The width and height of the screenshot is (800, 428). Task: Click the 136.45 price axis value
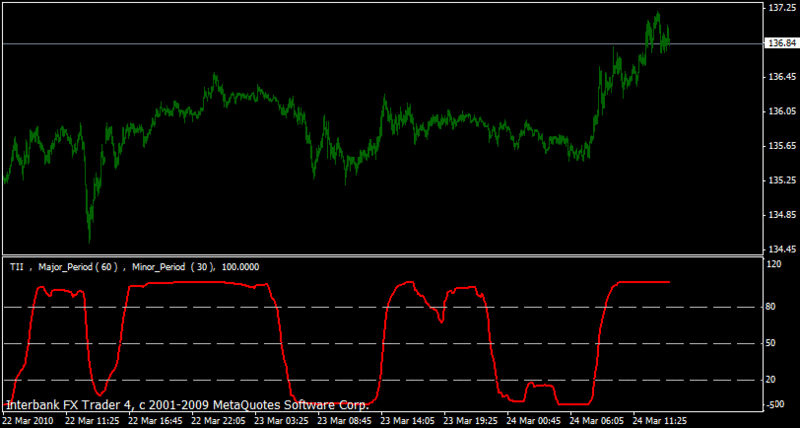point(782,77)
